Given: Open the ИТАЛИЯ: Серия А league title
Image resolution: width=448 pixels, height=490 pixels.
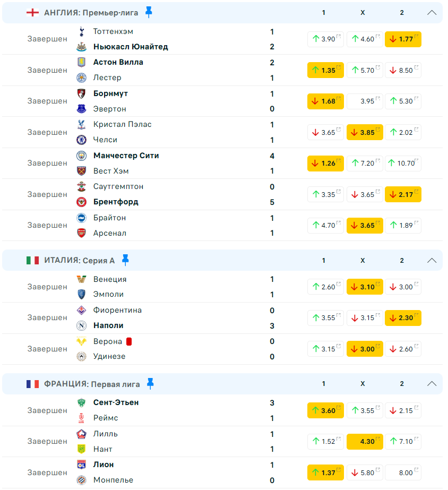Looking at the screenshot, I should 79,260.
